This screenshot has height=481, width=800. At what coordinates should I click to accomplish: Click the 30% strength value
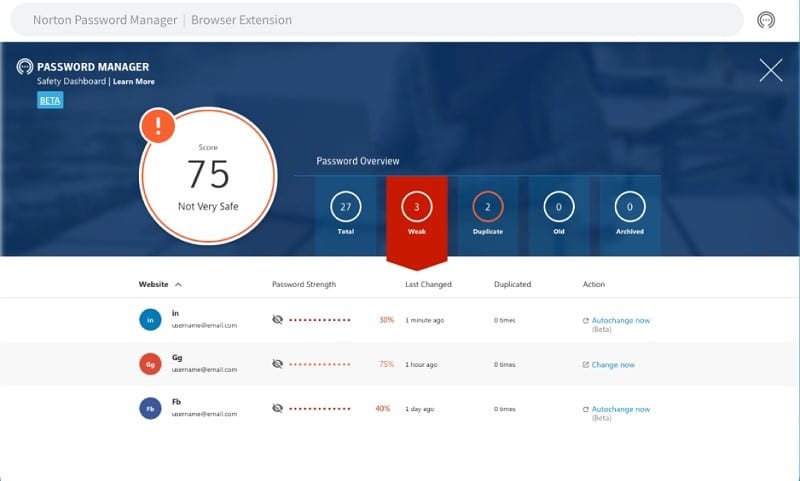(386, 320)
